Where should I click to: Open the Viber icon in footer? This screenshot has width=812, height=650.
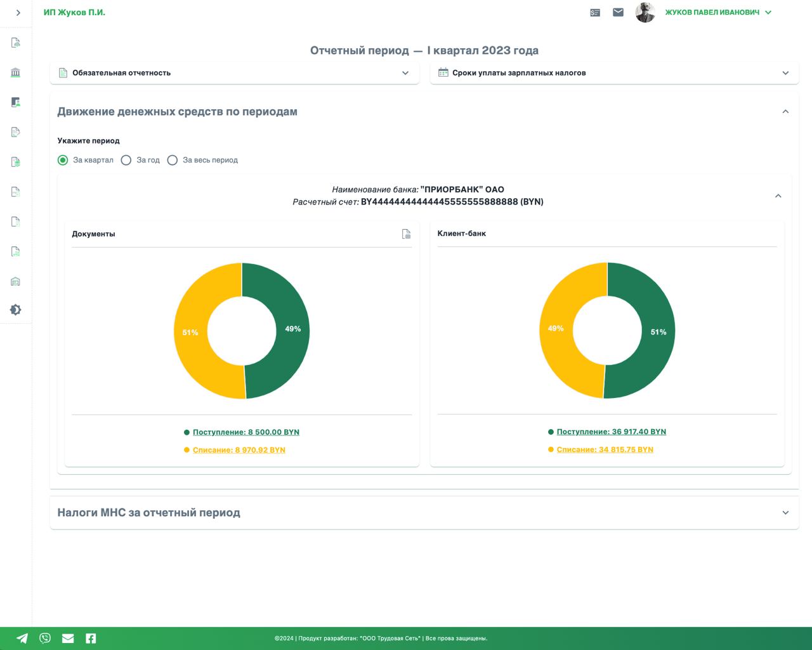click(45, 639)
